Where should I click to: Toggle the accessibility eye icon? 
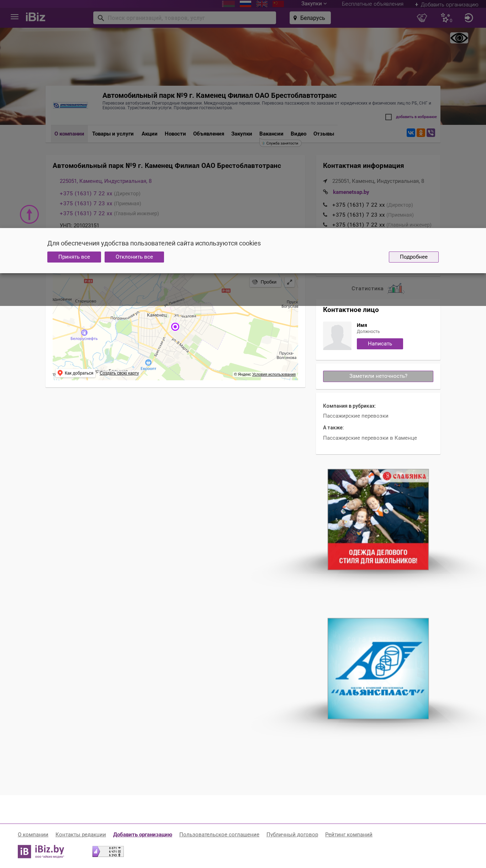pyautogui.click(x=459, y=38)
